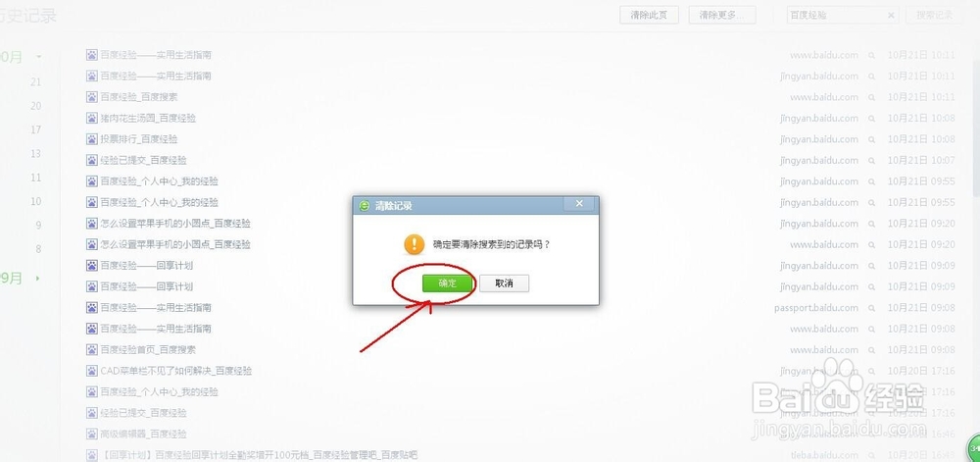This screenshot has height=462, width=980.
Task: Expand the 9月 month arrow
Action: pyautogui.click(x=37, y=278)
